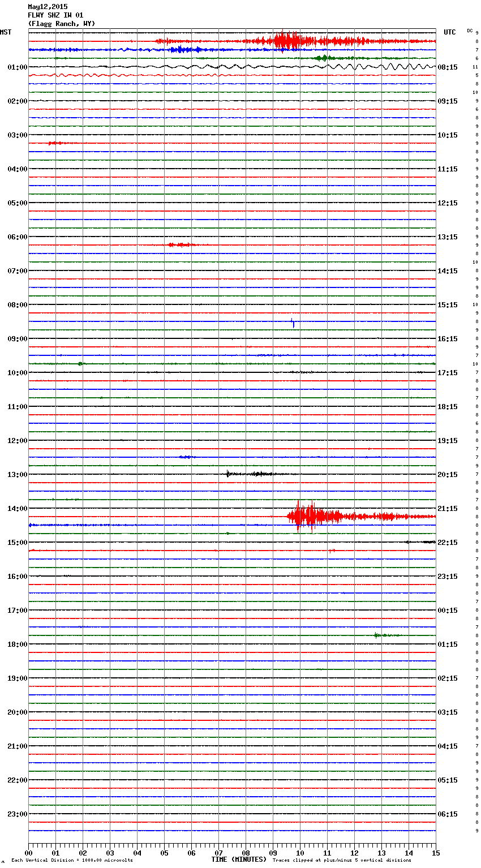
Task: Click the 03:15 UTC row label
Action: [x=448, y=712]
